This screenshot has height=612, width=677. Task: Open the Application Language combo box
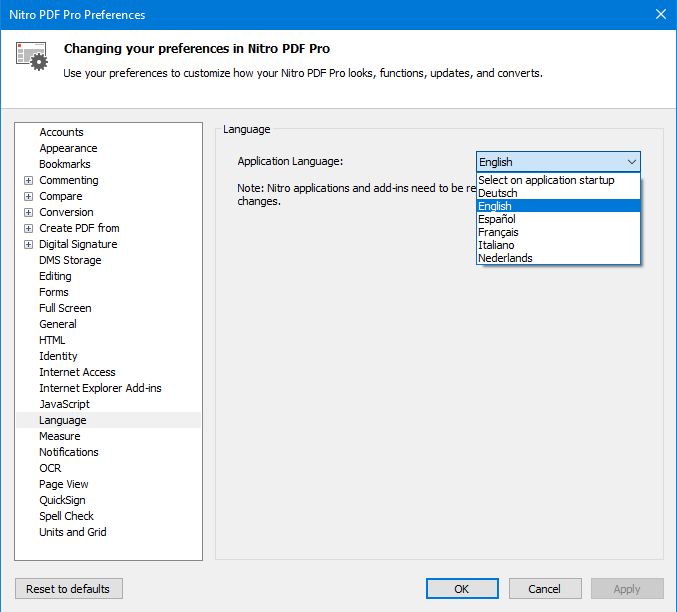coord(558,162)
